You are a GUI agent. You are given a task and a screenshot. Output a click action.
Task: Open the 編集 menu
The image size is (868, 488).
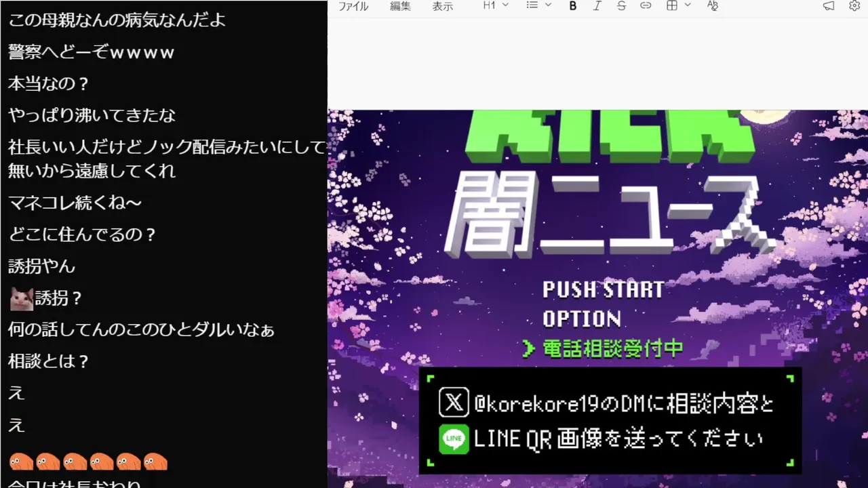point(400,6)
